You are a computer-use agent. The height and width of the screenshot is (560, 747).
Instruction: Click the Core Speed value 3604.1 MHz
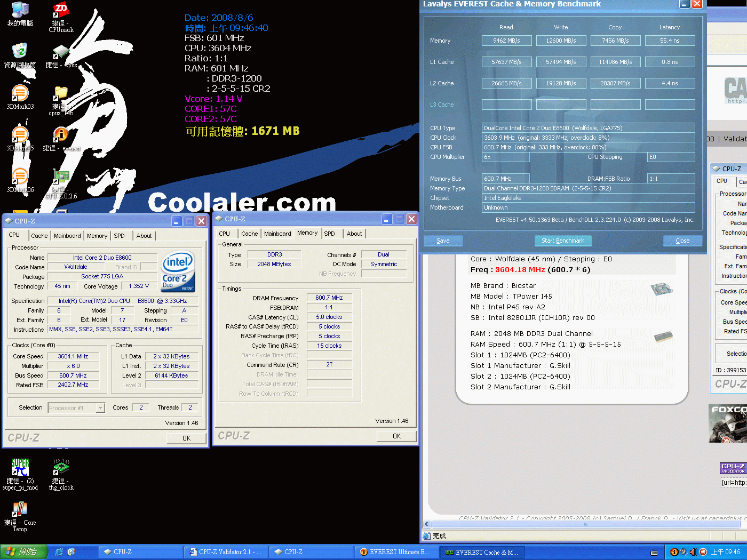point(73,356)
